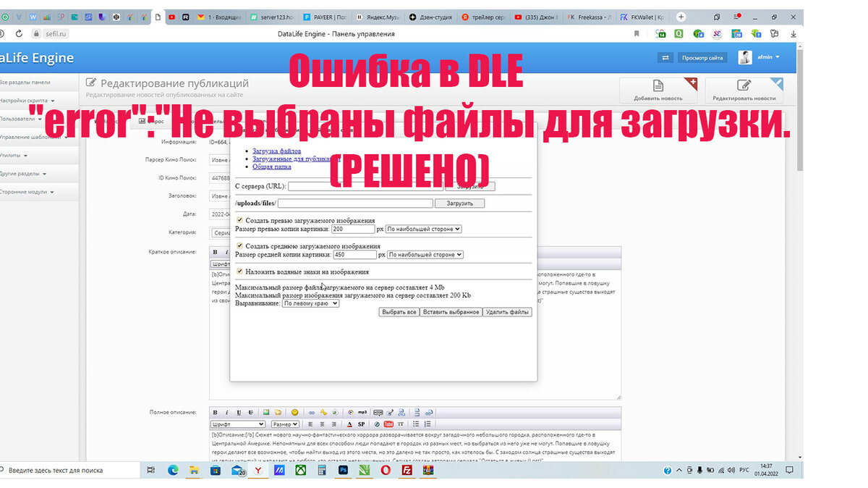
Task: Click the '/uploads/files/' filename input field
Action: (x=355, y=203)
